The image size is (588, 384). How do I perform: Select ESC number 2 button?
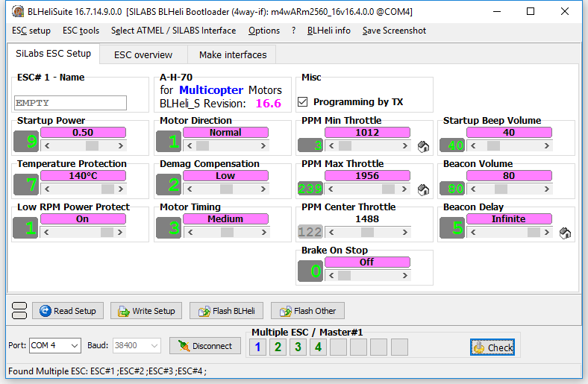tap(278, 347)
